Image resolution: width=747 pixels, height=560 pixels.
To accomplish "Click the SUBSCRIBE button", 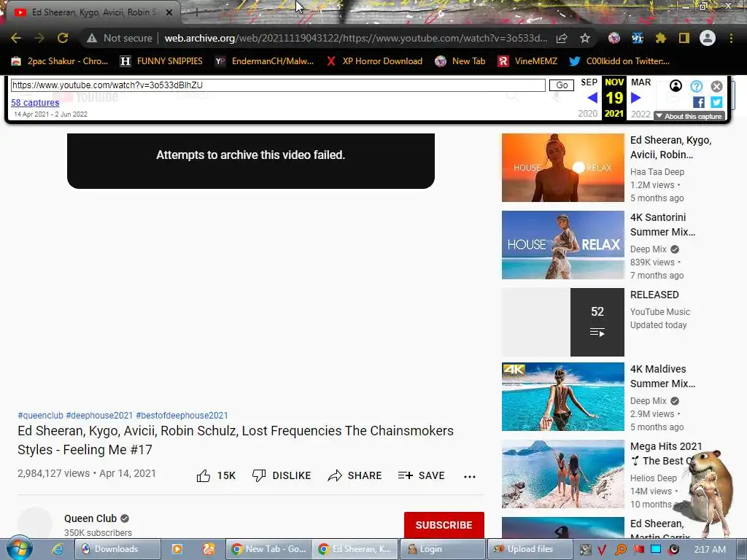I will point(444,525).
